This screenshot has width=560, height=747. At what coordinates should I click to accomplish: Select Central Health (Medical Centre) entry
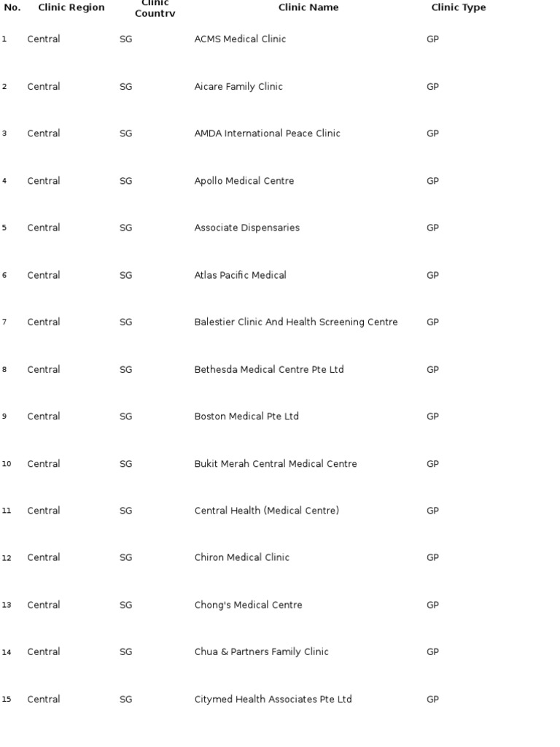tap(266, 511)
